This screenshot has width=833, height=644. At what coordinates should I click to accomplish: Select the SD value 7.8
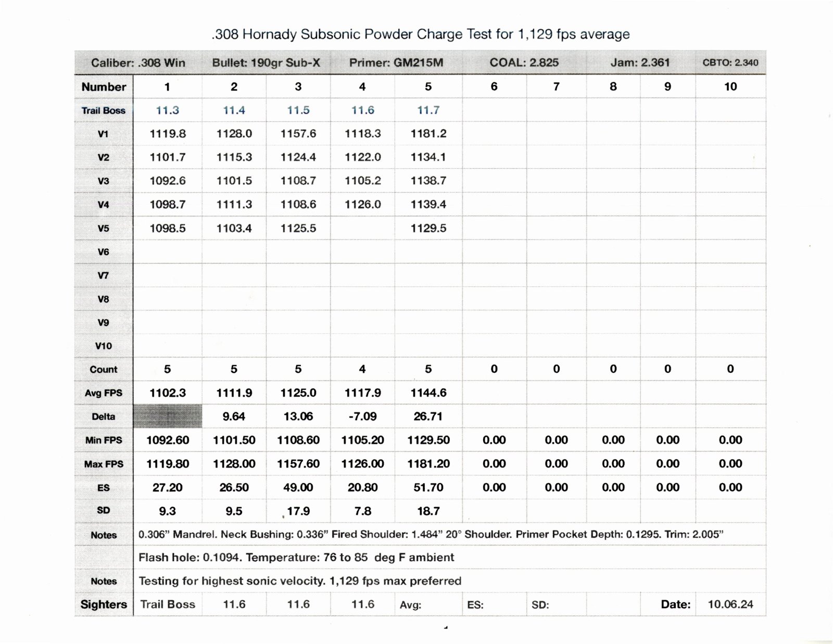362,511
